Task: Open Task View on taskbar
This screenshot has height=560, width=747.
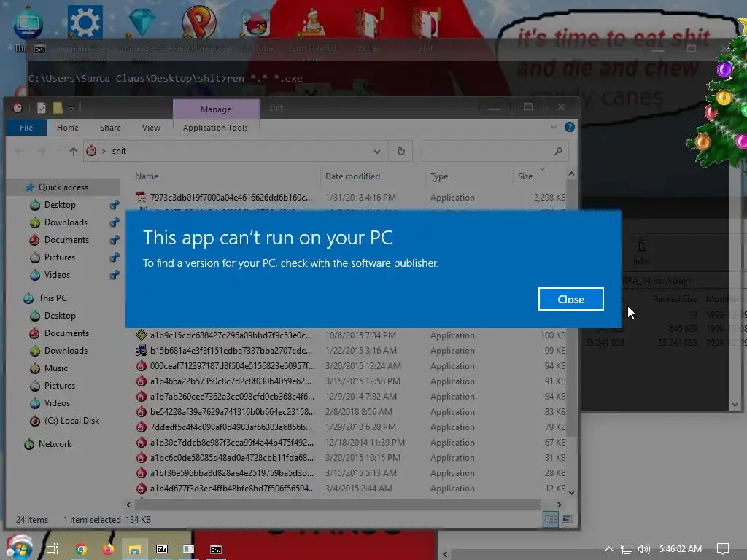Action: point(52,550)
